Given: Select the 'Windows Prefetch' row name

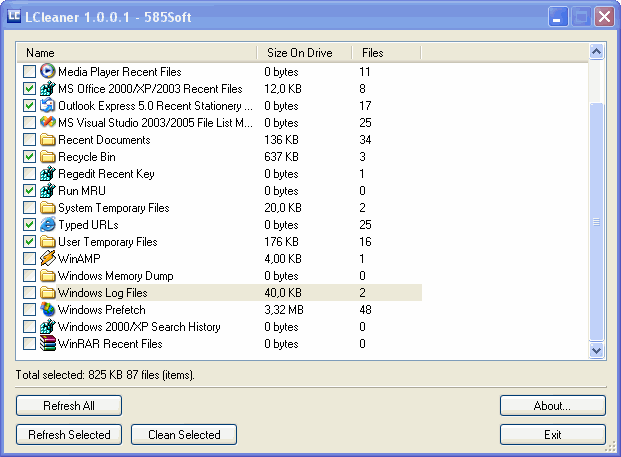Looking at the screenshot, I should [x=102, y=310].
